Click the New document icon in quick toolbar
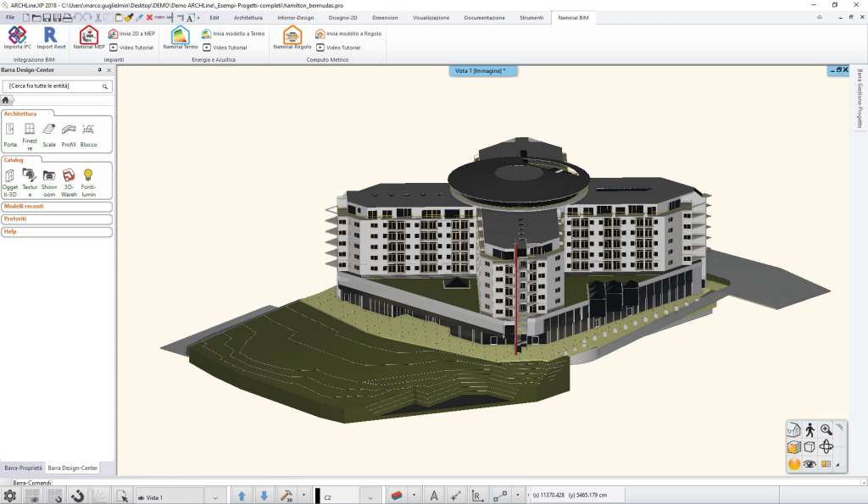Screen dimensions: 868x504 [x=26, y=18]
